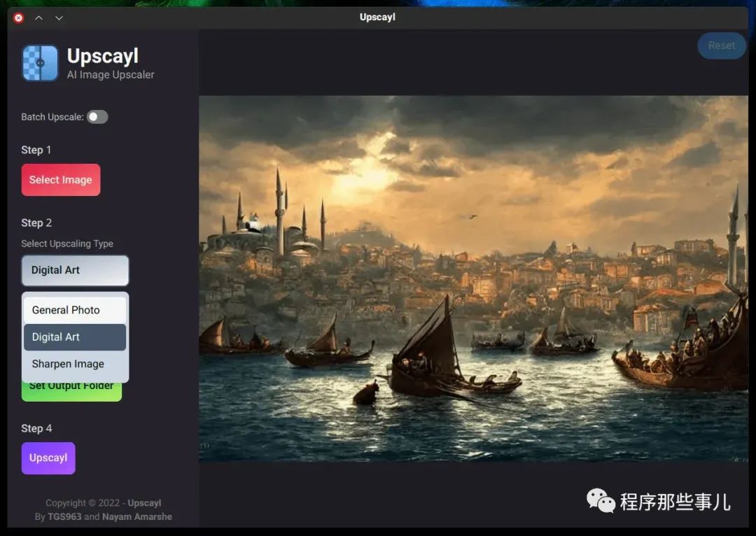
Task: Enable the Batch Upscale toggle
Action: (x=97, y=117)
